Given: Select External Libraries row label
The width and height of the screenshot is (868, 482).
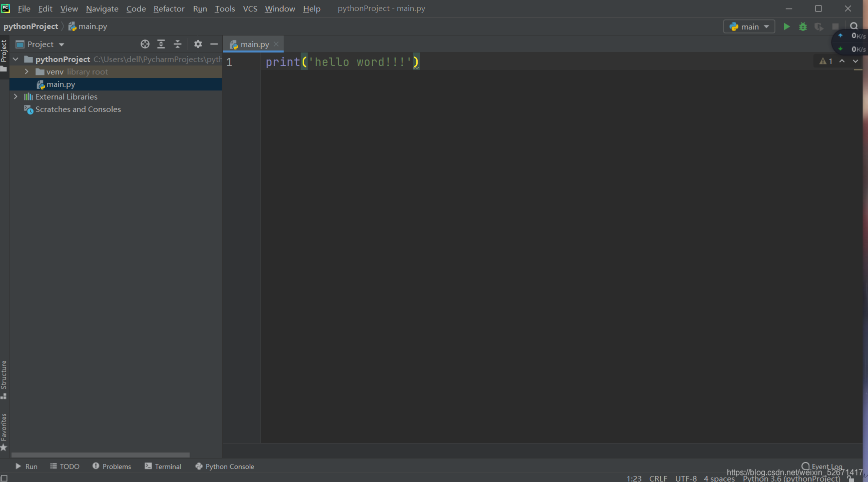Looking at the screenshot, I should pos(67,96).
